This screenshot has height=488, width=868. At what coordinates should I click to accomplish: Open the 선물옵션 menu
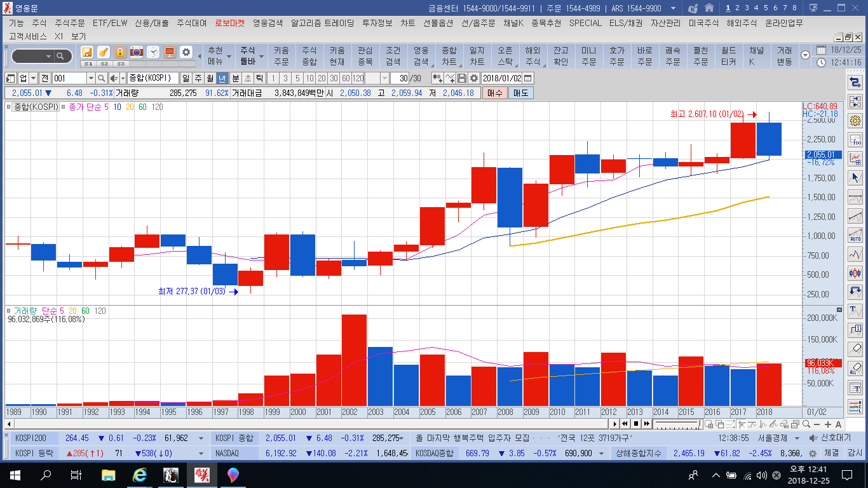coord(438,23)
